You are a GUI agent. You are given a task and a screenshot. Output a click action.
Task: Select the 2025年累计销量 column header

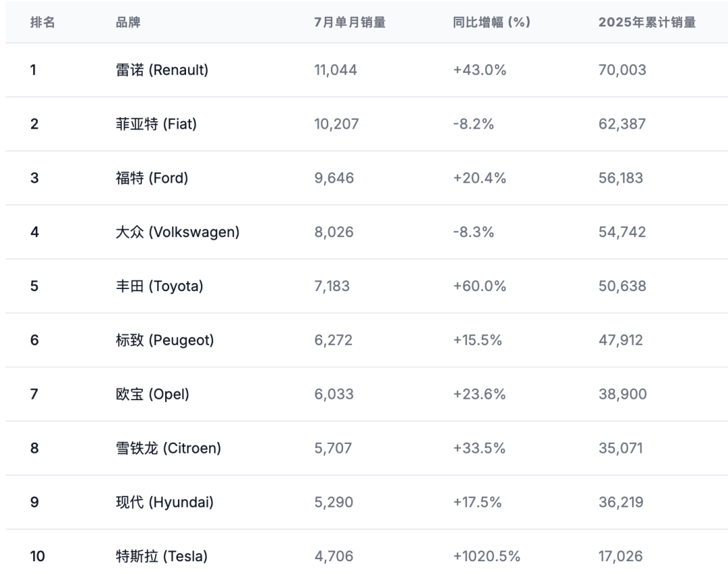pyautogui.click(x=646, y=22)
